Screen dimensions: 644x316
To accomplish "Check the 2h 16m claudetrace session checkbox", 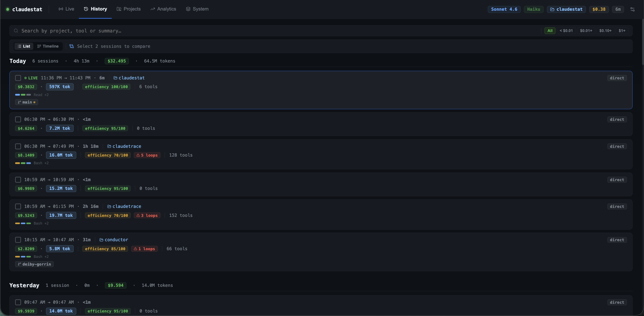I will 18,206.
